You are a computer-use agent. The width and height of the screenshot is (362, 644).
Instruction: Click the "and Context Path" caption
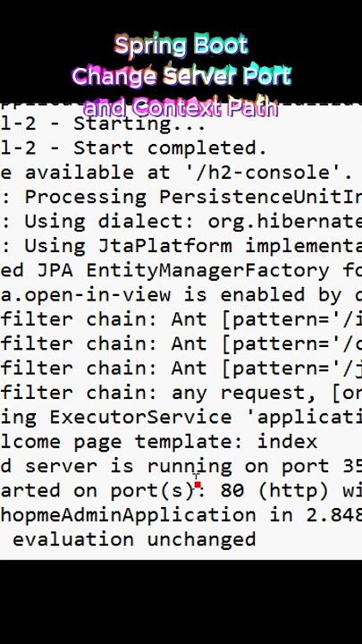click(181, 108)
